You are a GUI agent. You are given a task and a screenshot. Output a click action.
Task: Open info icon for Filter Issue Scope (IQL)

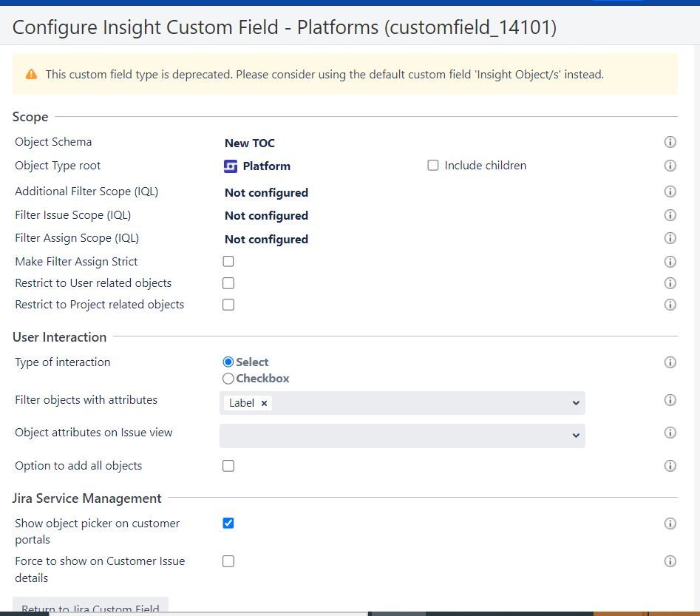pyautogui.click(x=670, y=215)
